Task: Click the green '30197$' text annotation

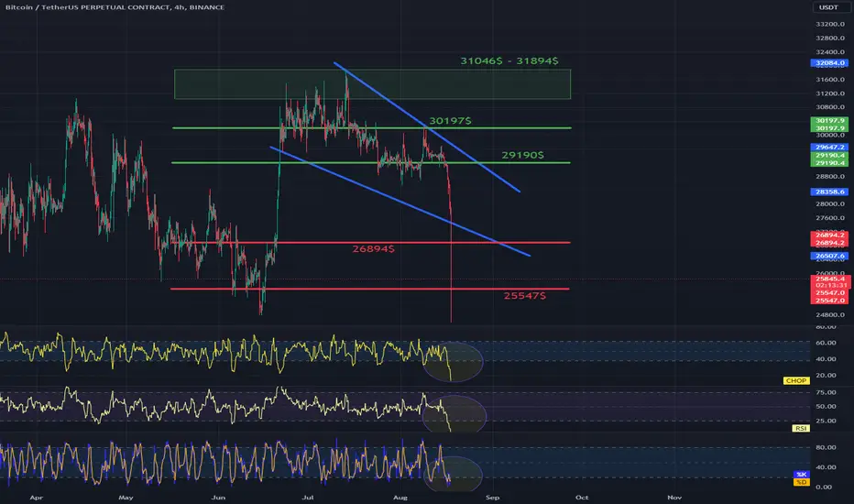Action: tap(451, 121)
